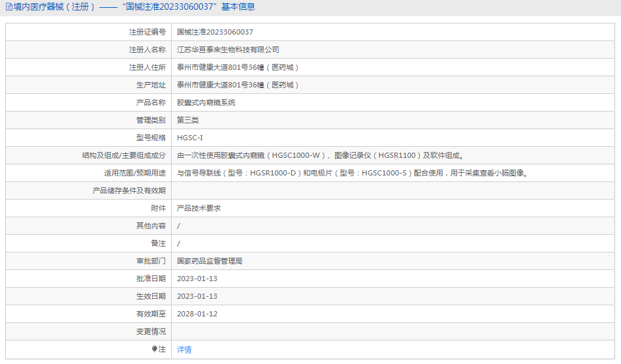The height and width of the screenshot is (364, 621).
Task: Click expiry date value 2028-01-12
Action: tap(197, 314)
